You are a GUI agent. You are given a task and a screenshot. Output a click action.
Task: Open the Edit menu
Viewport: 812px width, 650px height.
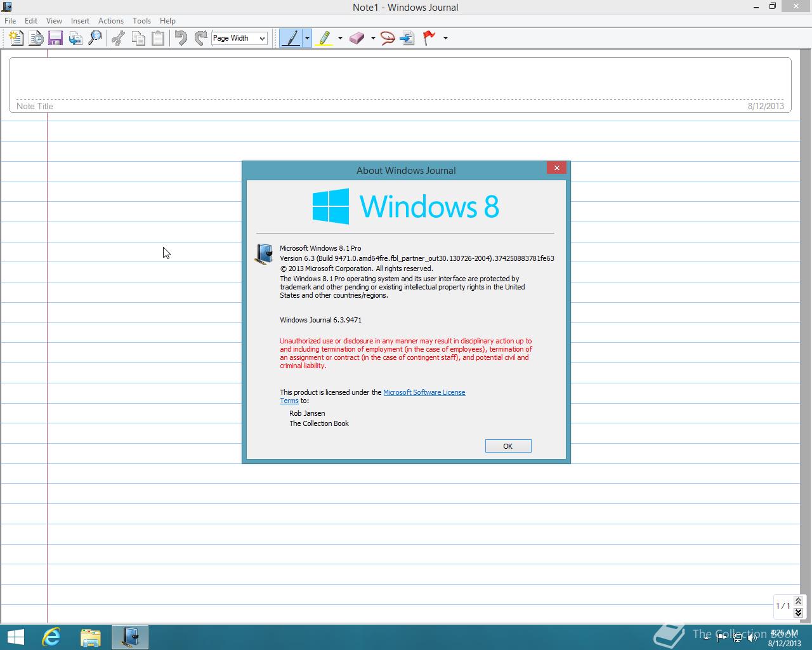30,21
